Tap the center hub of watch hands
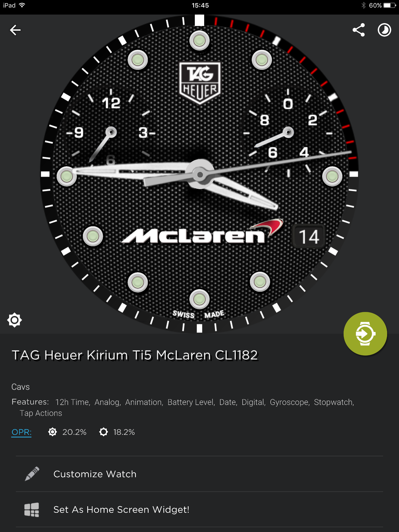Image resolution: width=399 pixels, height=532 pixels. 200,175
